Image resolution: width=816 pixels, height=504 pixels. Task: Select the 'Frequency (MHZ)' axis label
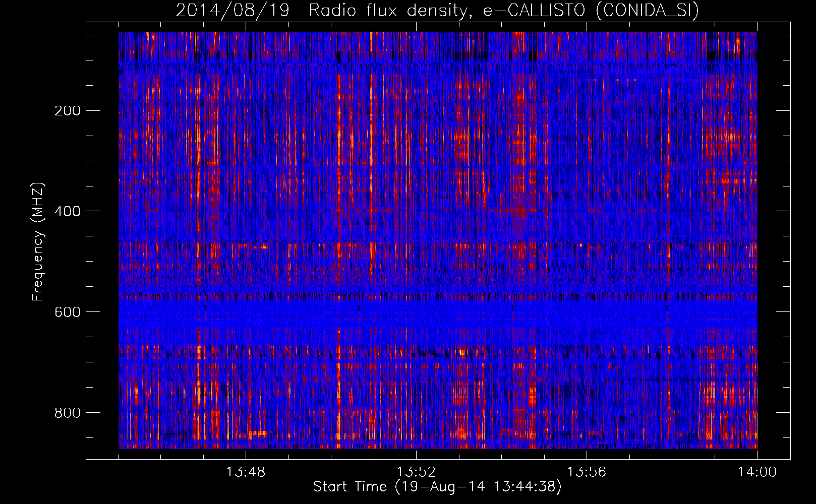(x=38, y=241)
